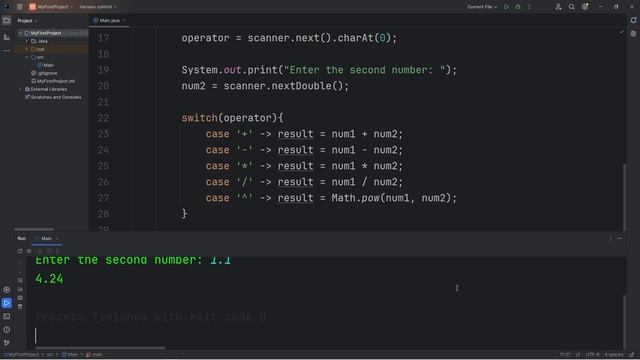
Task: Stop the process with stop icon
Action: 29,251
